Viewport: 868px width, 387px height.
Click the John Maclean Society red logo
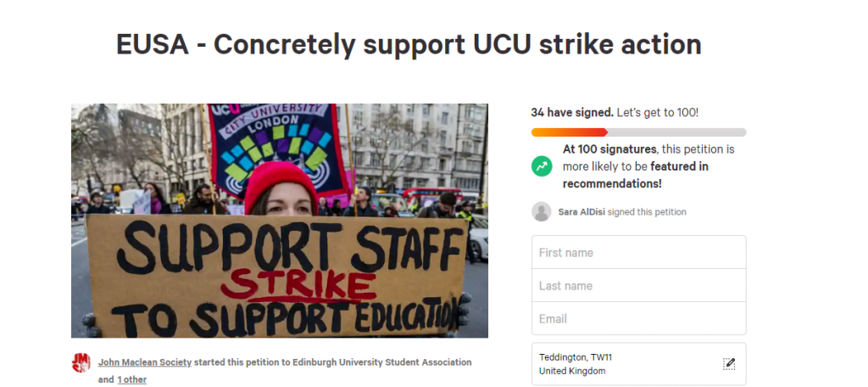[x=81, y=362]
